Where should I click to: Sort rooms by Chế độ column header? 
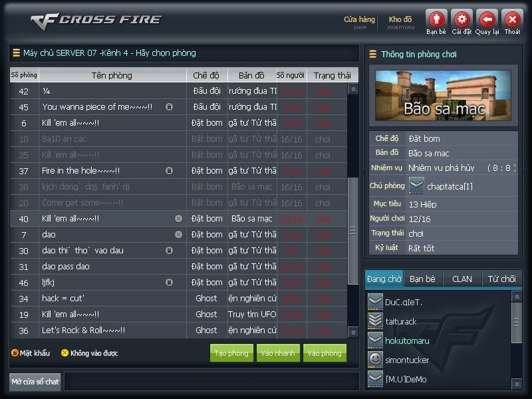(x=206, y=75)
